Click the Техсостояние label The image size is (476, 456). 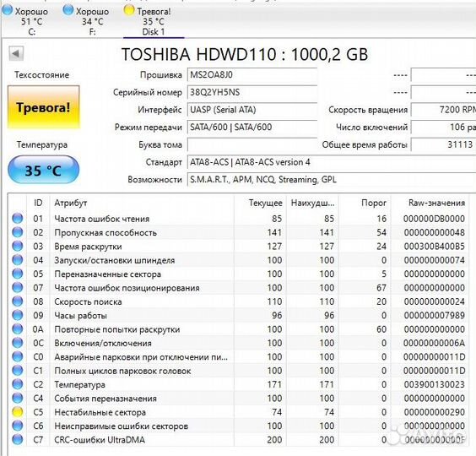pyautogui.click(x=42, y=75)
